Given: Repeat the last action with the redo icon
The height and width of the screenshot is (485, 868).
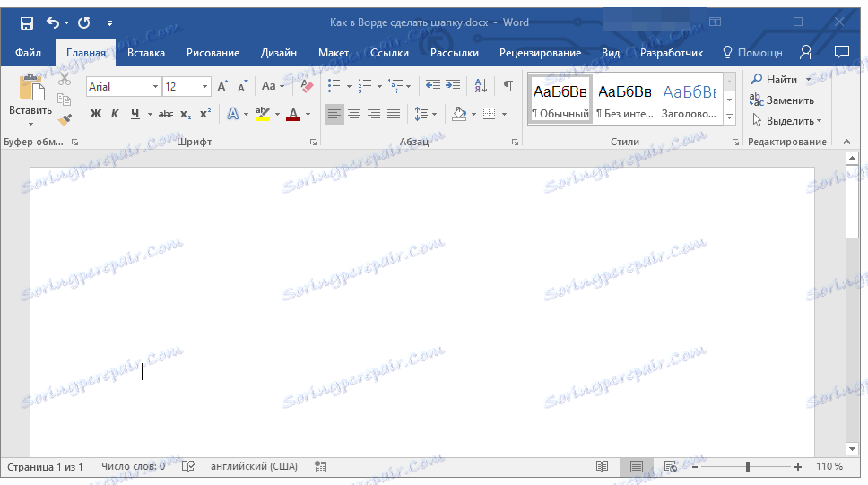Looking at the screenshot, I should tap(84, 22).
